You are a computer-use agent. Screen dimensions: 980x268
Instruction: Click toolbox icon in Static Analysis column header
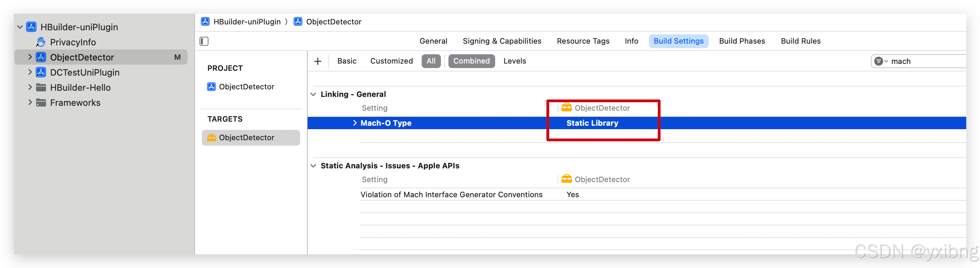567,179
